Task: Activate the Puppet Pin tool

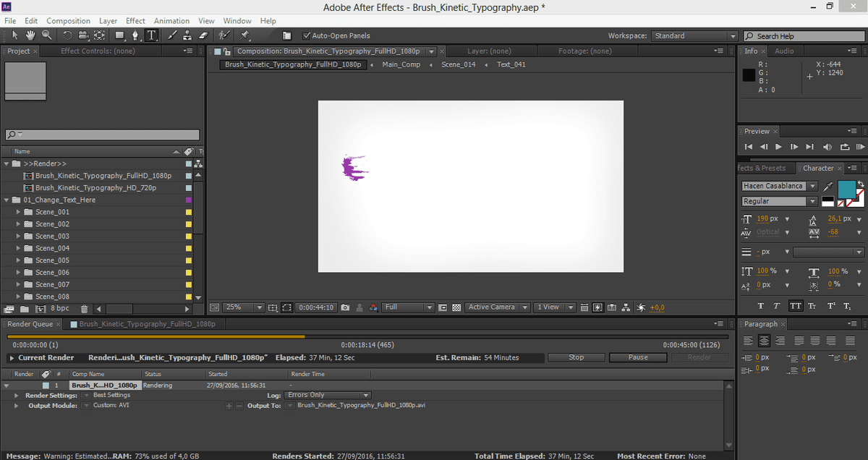Action: coord(245,35)
